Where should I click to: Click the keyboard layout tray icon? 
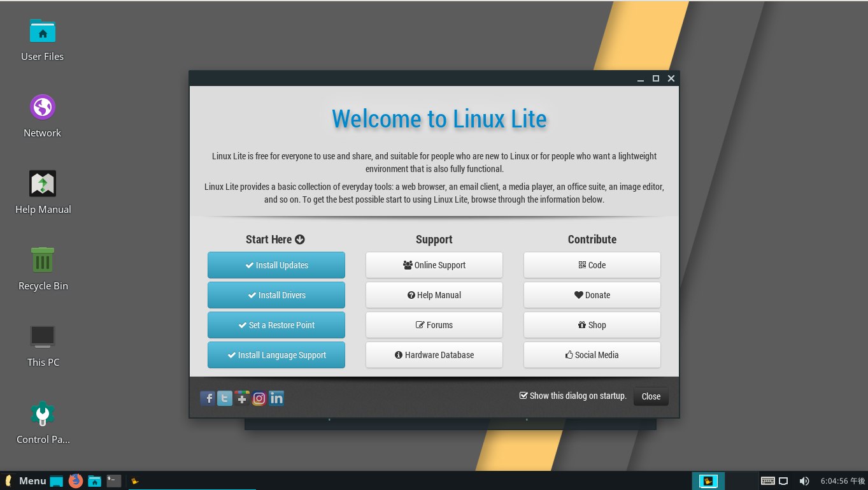(x=767, y=481)
